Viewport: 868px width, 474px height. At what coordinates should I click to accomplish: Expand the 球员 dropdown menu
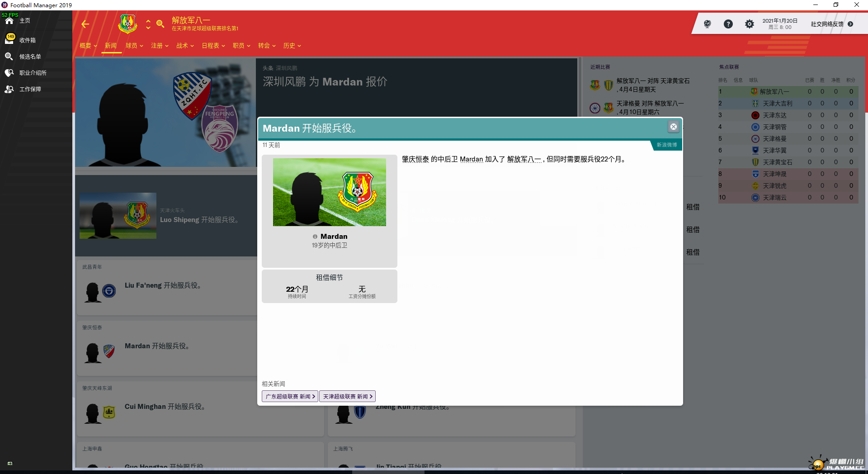click(x=134, y=46)
